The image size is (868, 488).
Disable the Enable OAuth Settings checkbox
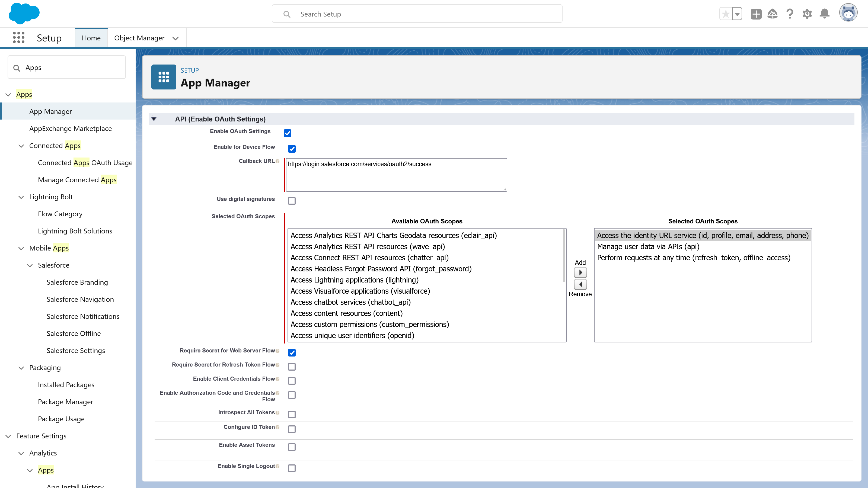[288, 133]
